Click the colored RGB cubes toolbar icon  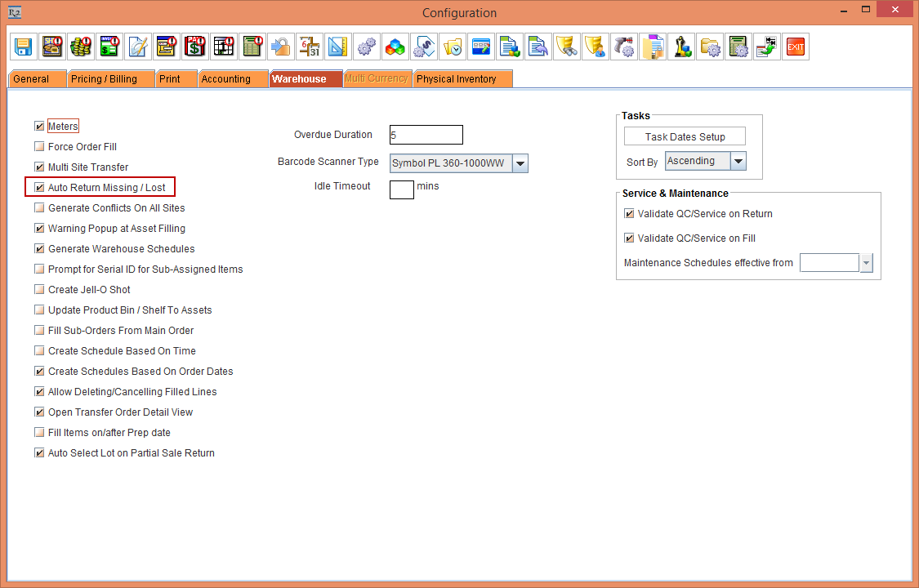point(395,47)
